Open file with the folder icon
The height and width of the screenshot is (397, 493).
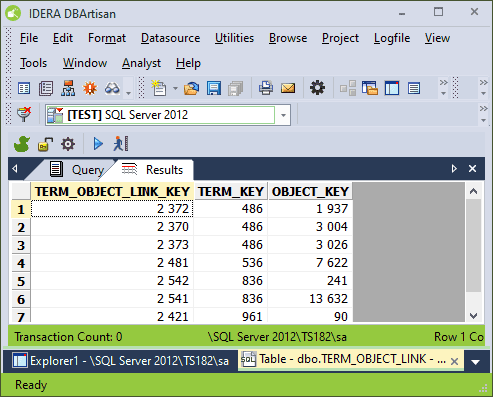(x=191, y=88)
